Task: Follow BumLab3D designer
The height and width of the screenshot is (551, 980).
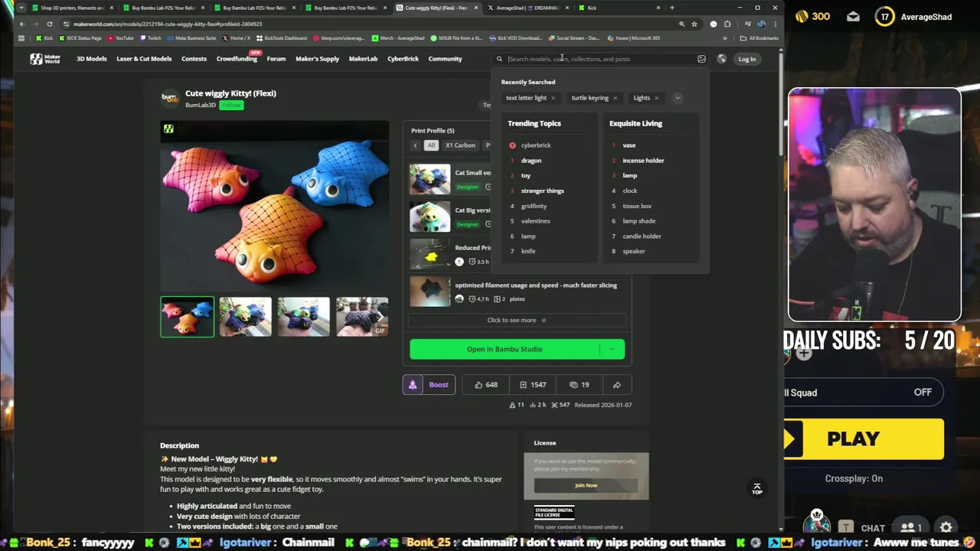Action: (x=231, y=105)
